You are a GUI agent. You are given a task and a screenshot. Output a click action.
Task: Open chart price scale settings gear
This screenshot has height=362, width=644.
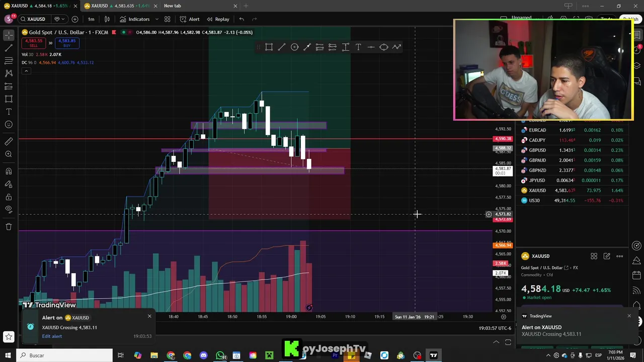504,317
